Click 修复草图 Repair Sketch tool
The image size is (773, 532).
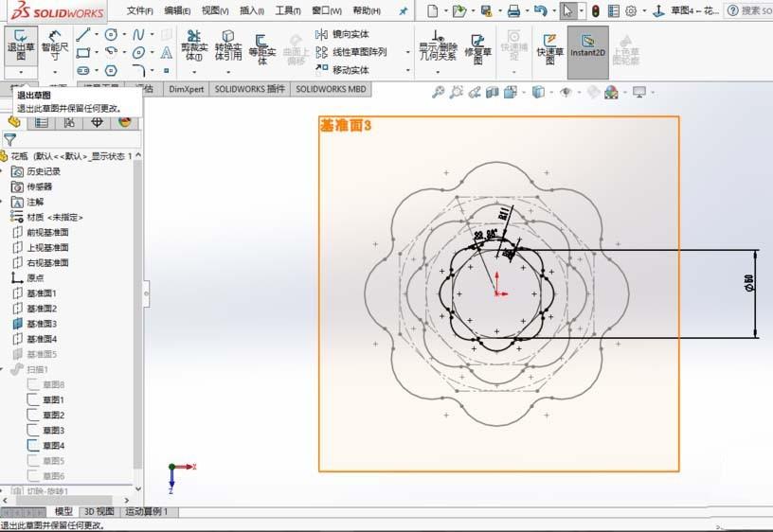[x=477, y=49]
